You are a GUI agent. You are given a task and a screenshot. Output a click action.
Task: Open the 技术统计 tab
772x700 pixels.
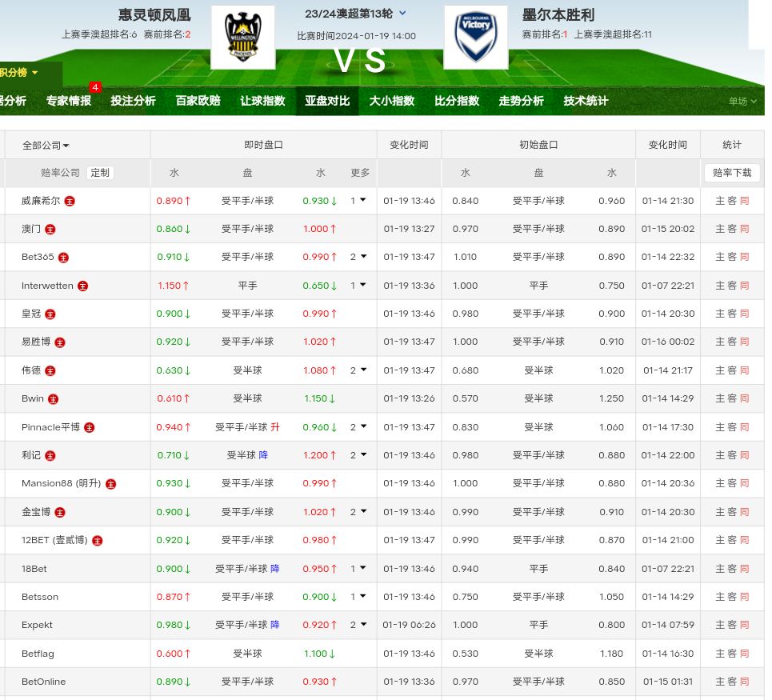586,101
